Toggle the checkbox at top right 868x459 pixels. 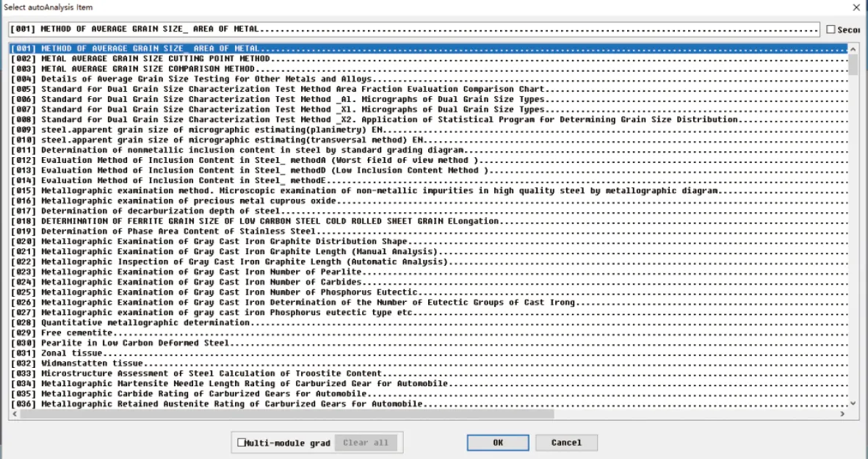click(x=831, y=29)
